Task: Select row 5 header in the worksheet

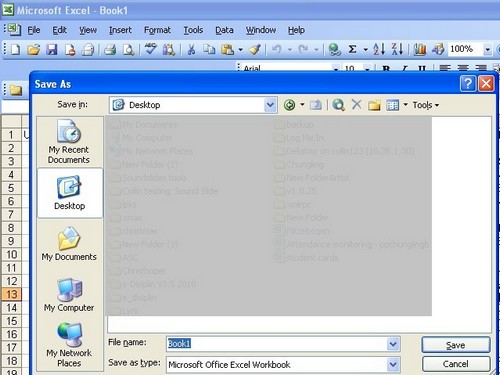Action: coord(11,188)
